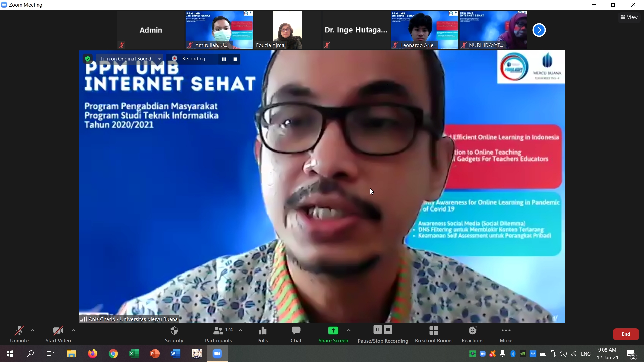Select Amirullah's video thumbnail
The width and height of the screenshot is (644, 362).
219,30
